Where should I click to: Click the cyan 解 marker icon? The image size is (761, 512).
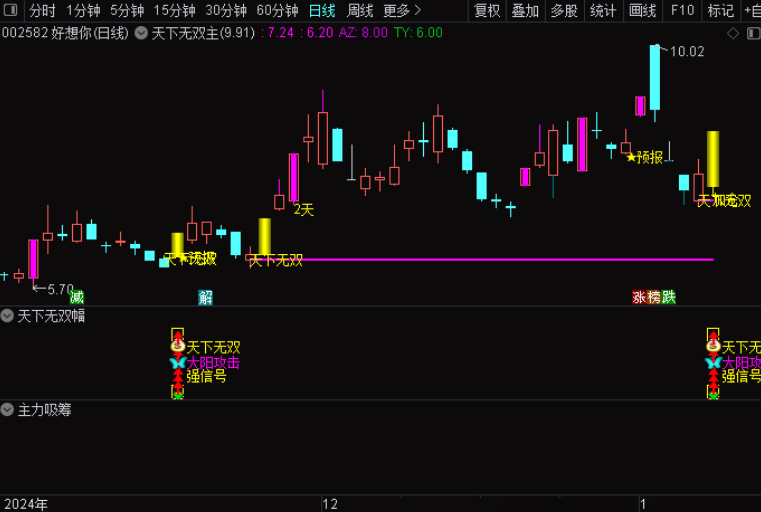coord(205,297)
